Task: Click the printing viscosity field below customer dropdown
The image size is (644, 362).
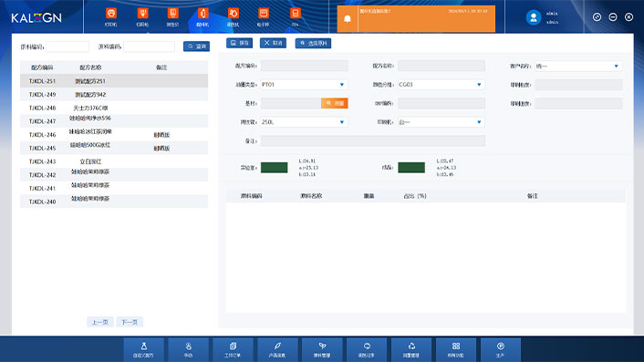Action: coord(578,85)
